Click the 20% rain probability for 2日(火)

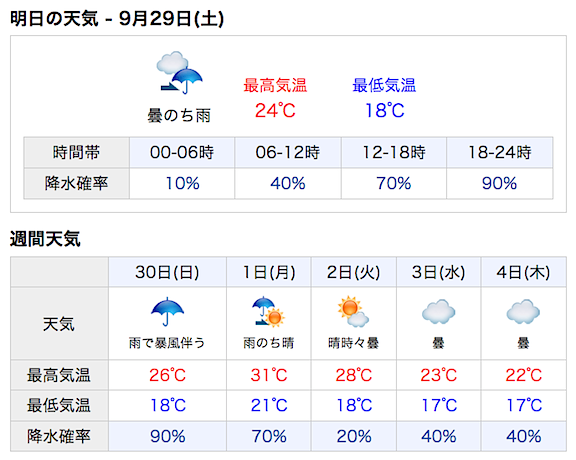tap(354, 436)
